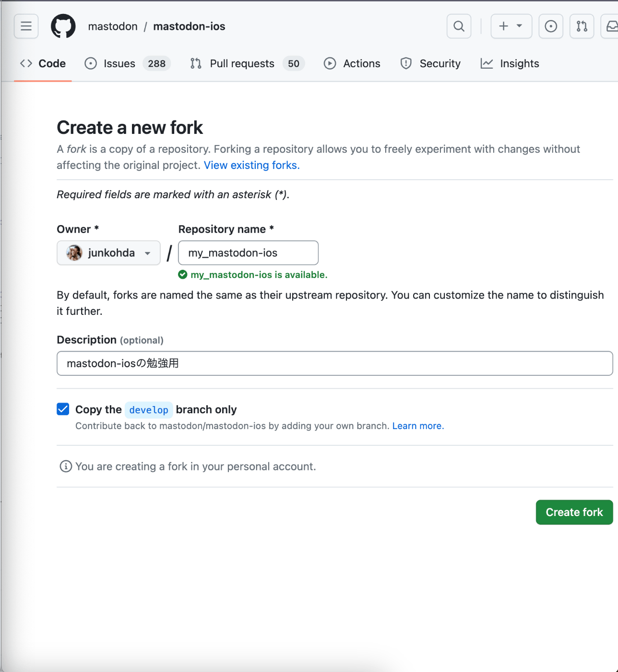
Task: Focus the Repository name input field
Action: coord(248,253)
